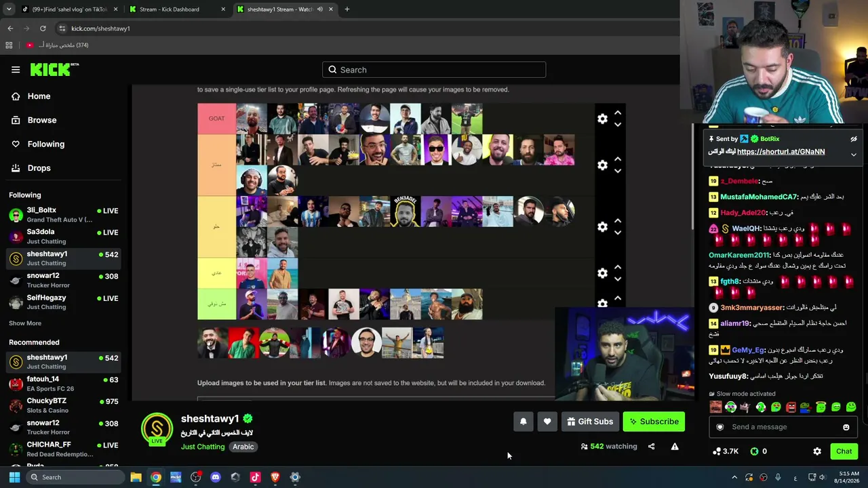Open fatouh_14 channel in Recommended list
This screenshot has height=488, width=868.
click(64, 384)
